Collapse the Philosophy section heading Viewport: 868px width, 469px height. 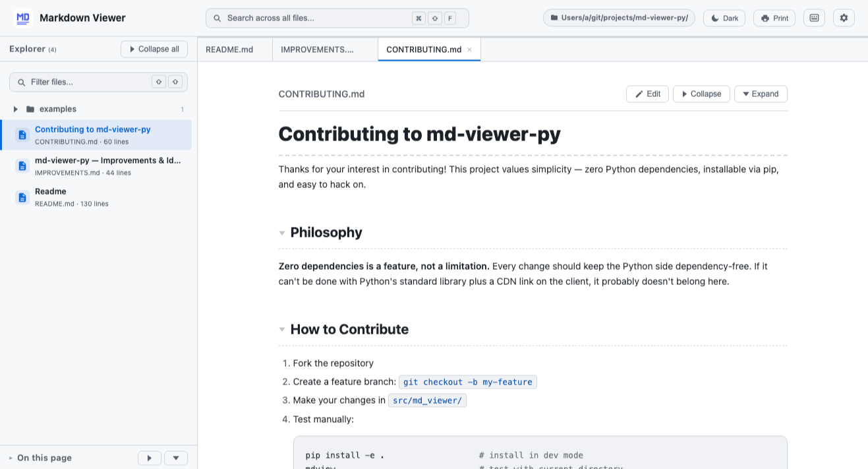pos(282,232)
